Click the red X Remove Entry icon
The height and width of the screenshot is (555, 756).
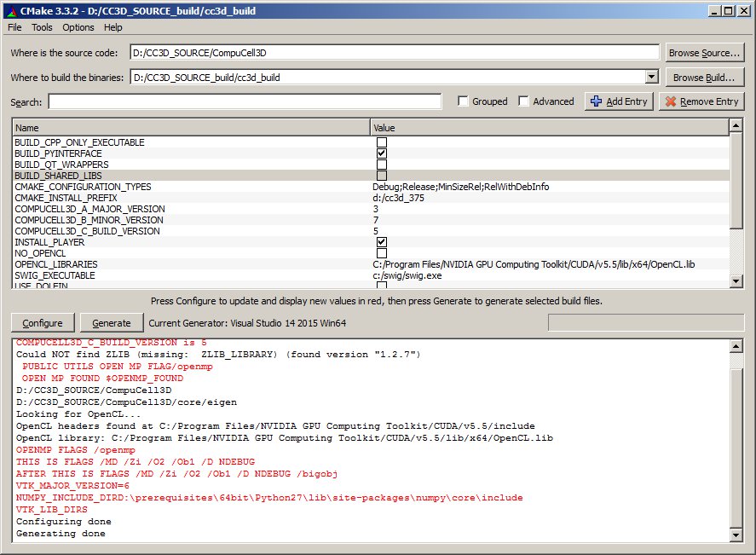(670, 101)
